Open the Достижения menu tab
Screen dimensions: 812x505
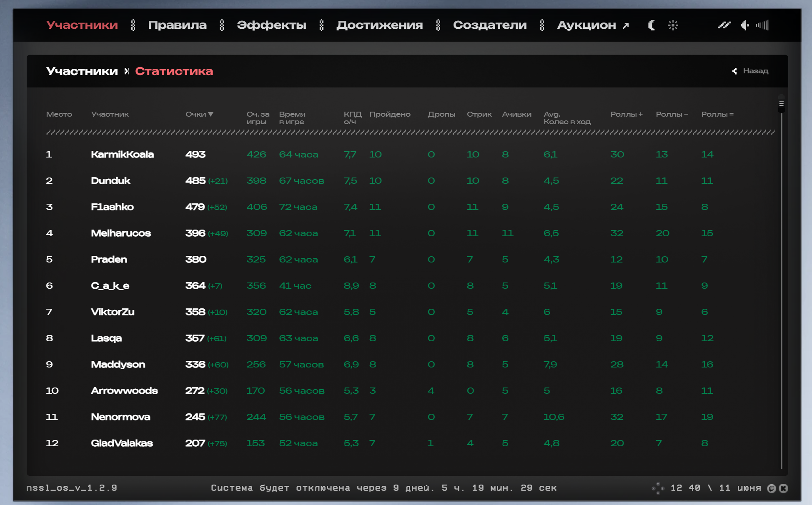click(x=380, y=25)
